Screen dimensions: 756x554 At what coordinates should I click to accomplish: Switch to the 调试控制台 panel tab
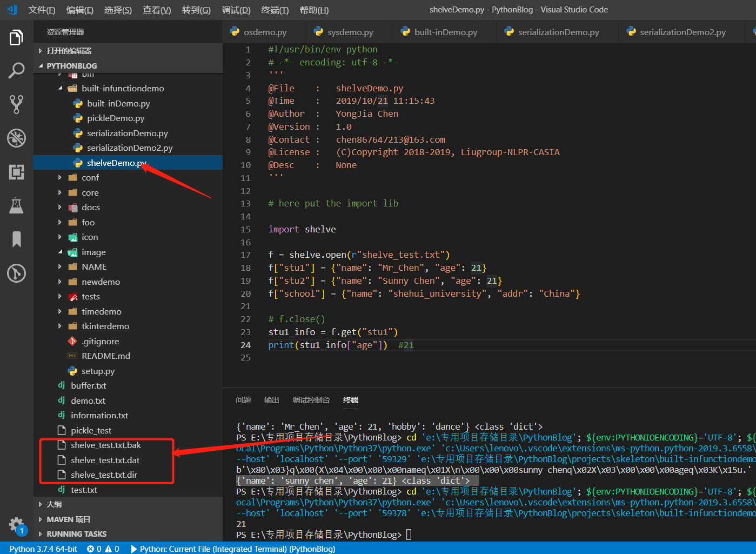311,400
